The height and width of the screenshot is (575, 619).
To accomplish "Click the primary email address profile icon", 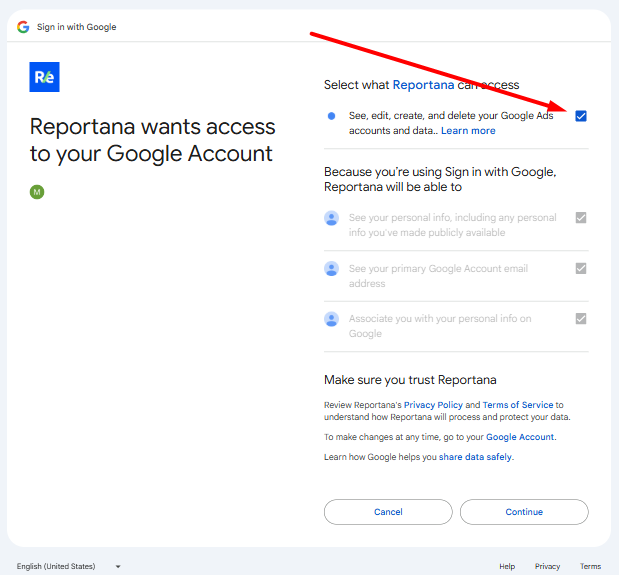I will click(332, 269).
